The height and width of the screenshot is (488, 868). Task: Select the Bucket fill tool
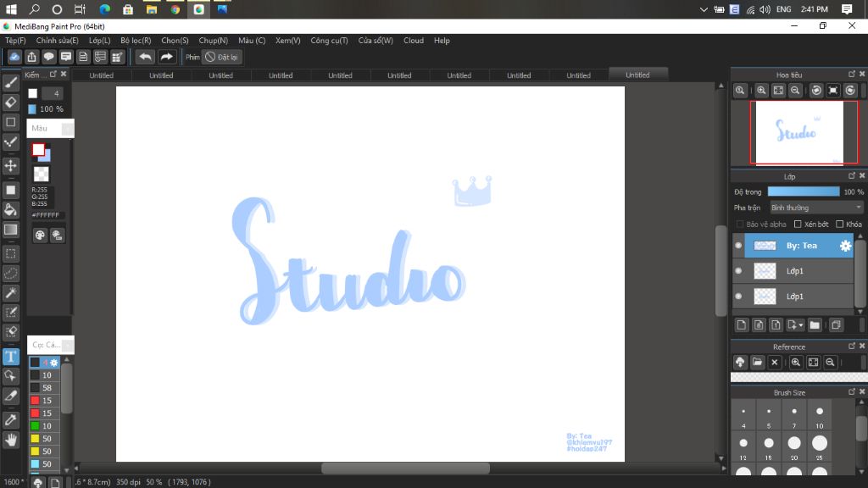click(10, 210)
